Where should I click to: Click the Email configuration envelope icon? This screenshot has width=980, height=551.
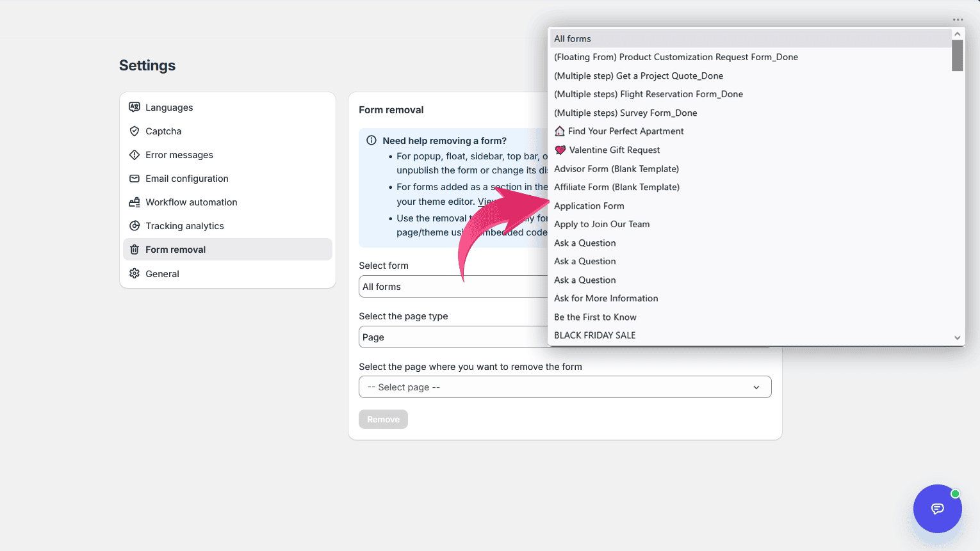[135, 178]
